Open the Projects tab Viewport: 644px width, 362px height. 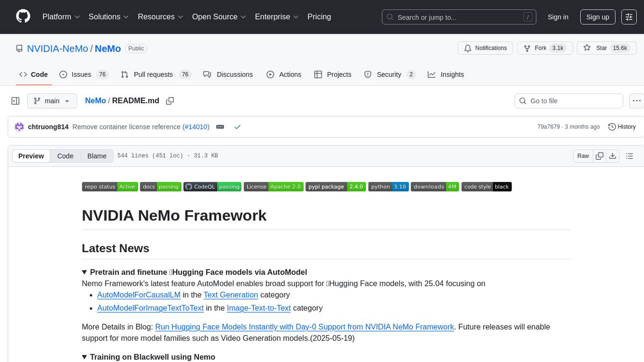[333, 74]
